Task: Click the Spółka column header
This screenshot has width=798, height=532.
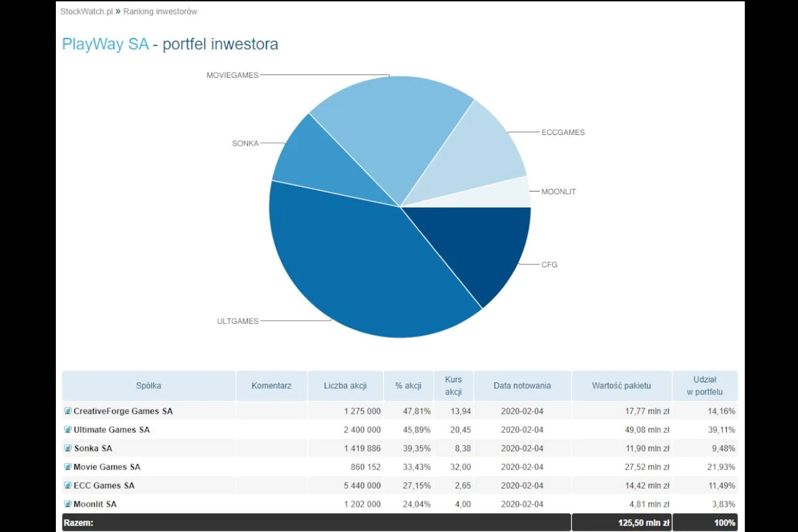Action: (x=149, y=386)
